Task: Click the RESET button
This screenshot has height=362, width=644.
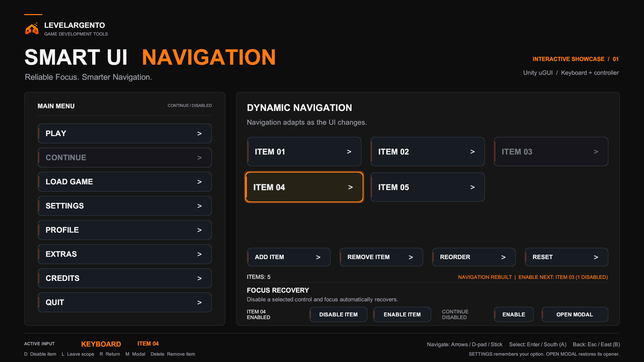Action: pos(567,257)
